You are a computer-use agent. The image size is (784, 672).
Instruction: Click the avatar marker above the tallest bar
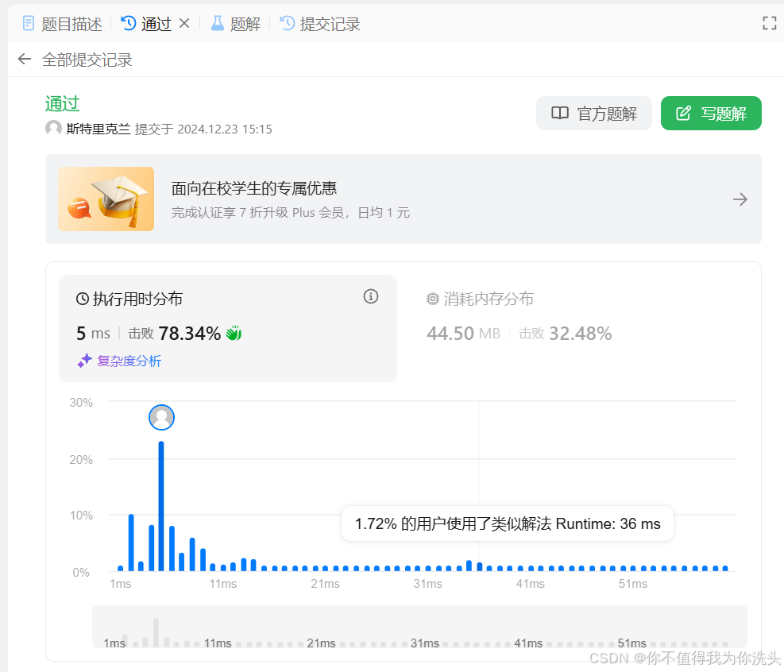coord(161,417)
